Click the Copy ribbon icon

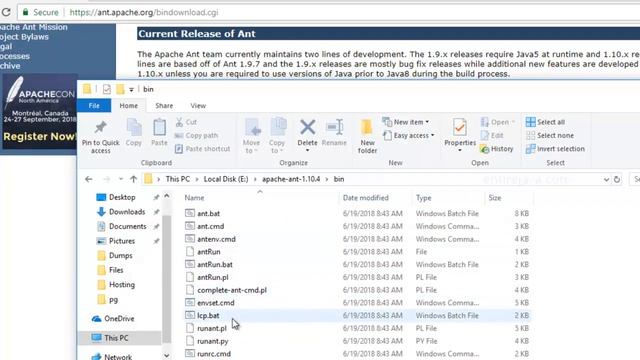(133, 127)
